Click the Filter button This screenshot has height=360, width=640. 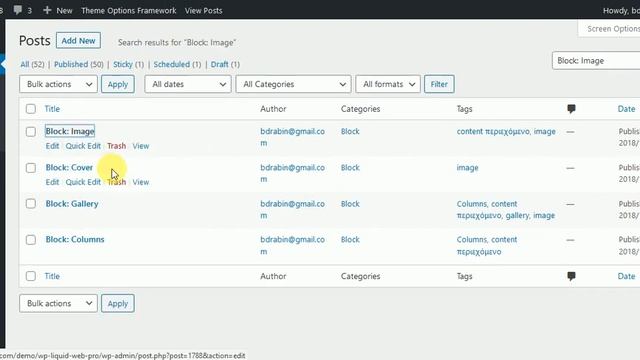coord(439,84)
